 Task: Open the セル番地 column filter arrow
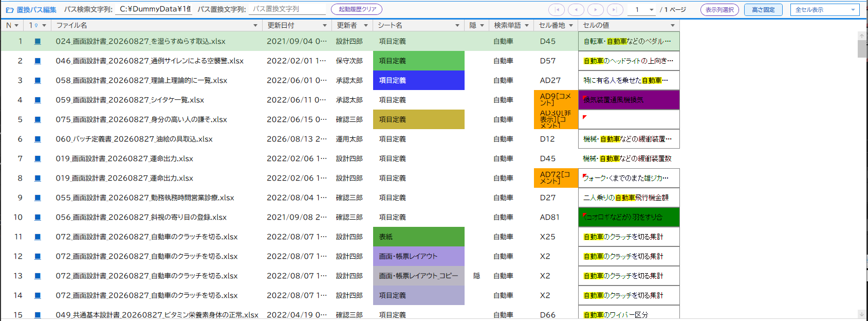[571, 25]
